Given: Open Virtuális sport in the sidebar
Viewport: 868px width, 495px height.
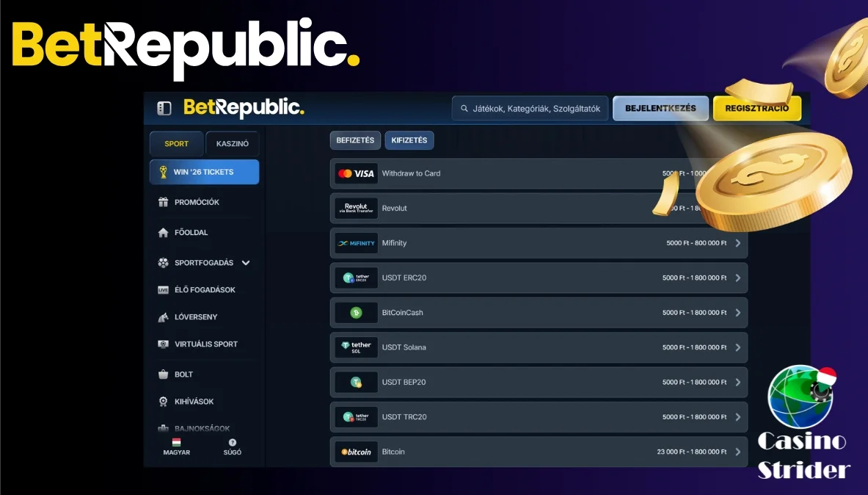Looking at the screenshot, I should 206,344.
